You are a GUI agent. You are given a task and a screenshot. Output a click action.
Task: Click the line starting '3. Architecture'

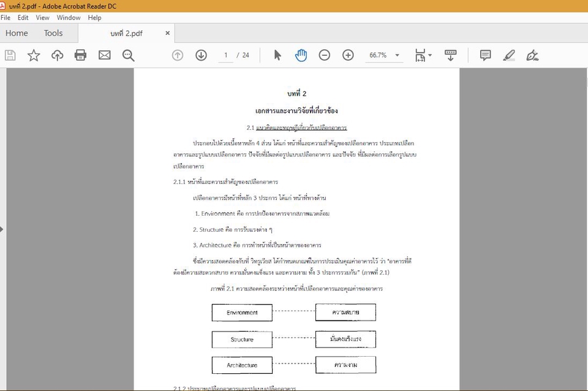pos(257,245)
